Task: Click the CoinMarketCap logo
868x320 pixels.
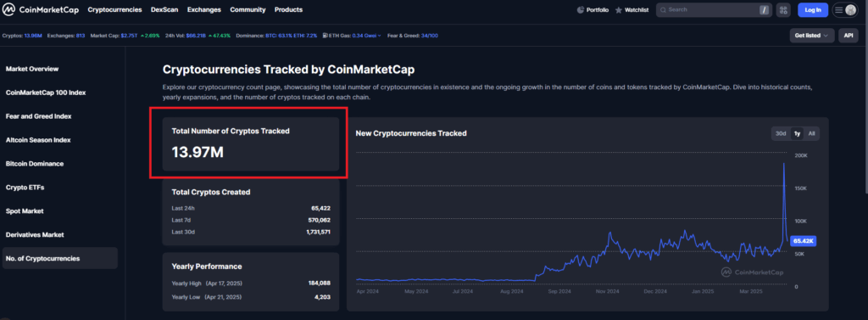Action: tap(41, 10)
